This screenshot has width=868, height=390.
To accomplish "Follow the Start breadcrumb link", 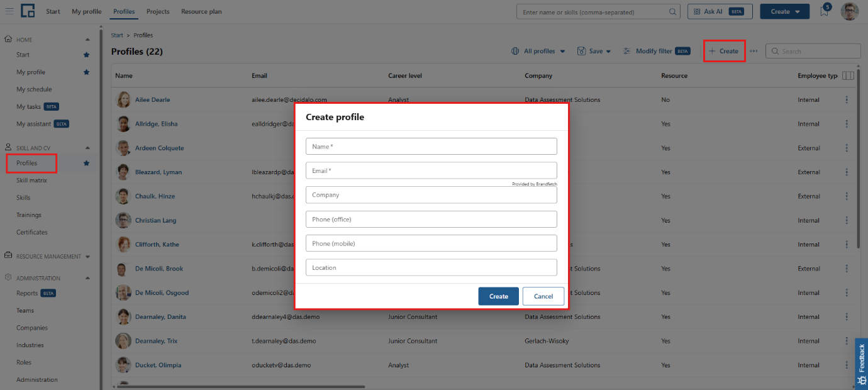I will pos(117,35).
